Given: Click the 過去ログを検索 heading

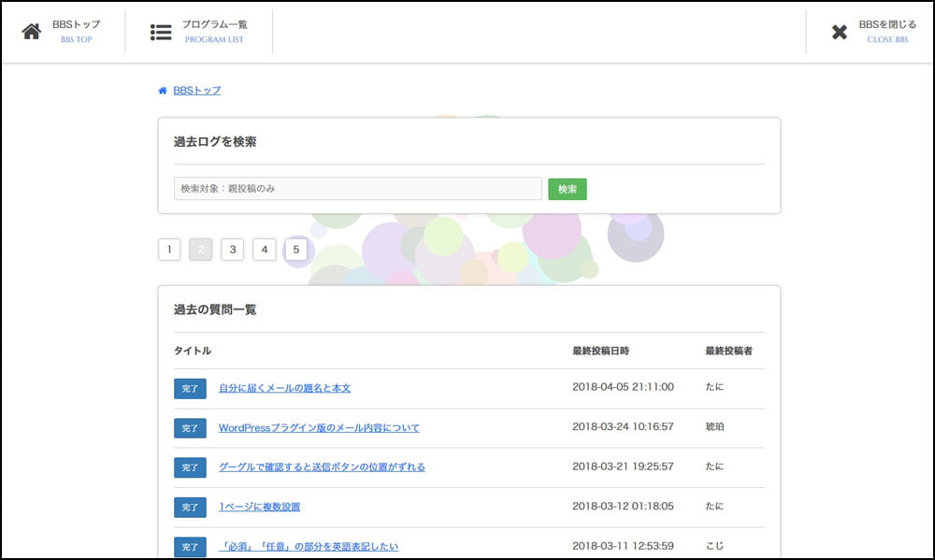Looking at the screenshot, I should point(215,142).
